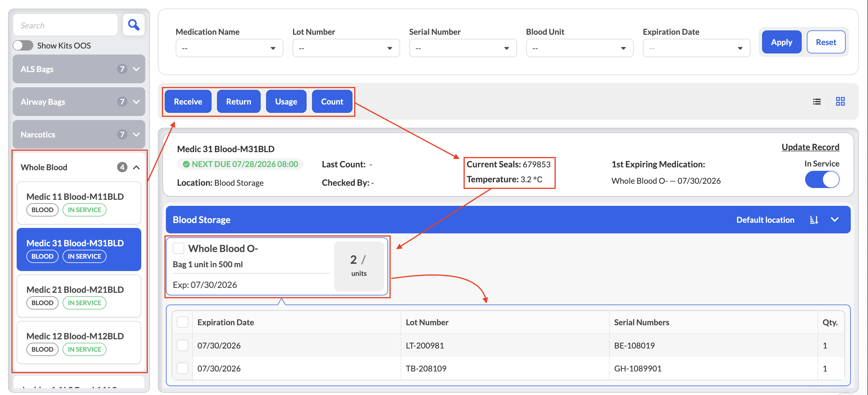Open the Blood Unit dropdown

click(x=579, y=48)
